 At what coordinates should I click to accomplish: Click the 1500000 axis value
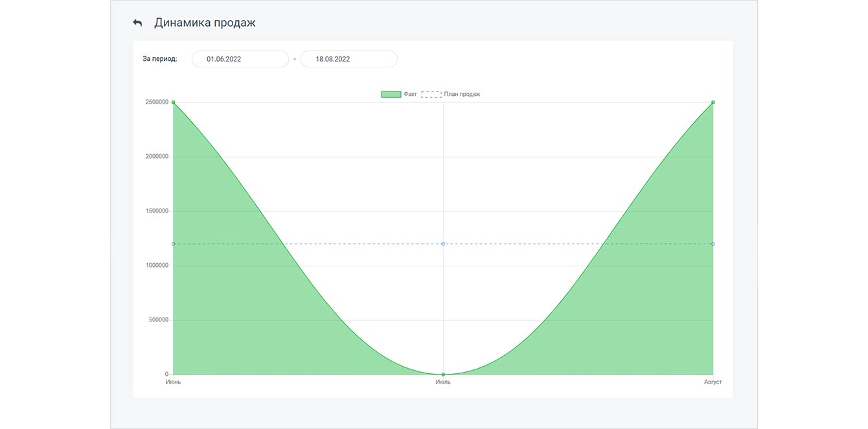tap(156, 211)
